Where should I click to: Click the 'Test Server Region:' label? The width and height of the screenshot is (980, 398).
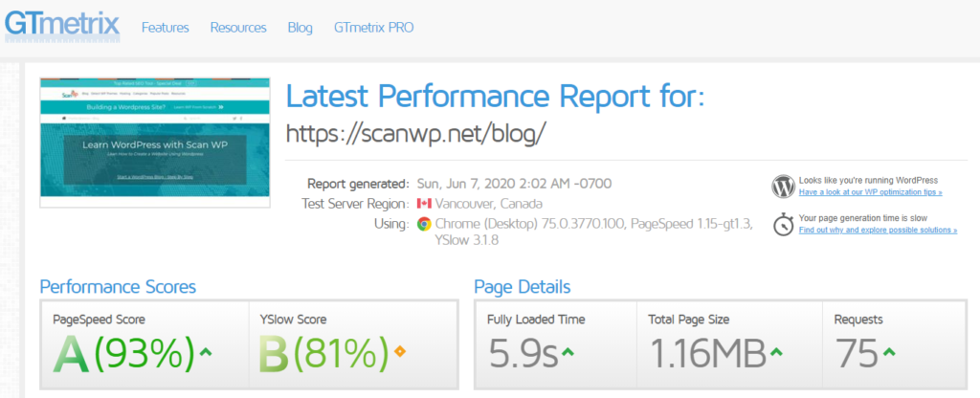tap(355, 204)
